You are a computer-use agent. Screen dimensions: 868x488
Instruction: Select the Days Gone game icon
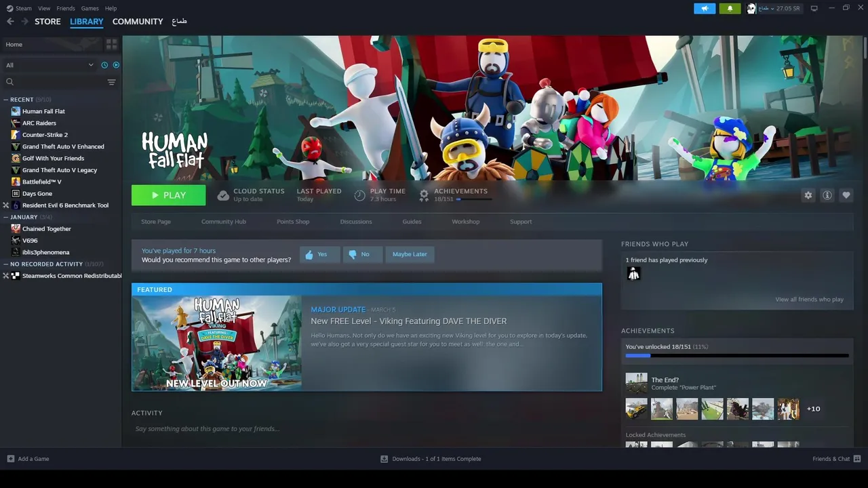tap(16, 193)
